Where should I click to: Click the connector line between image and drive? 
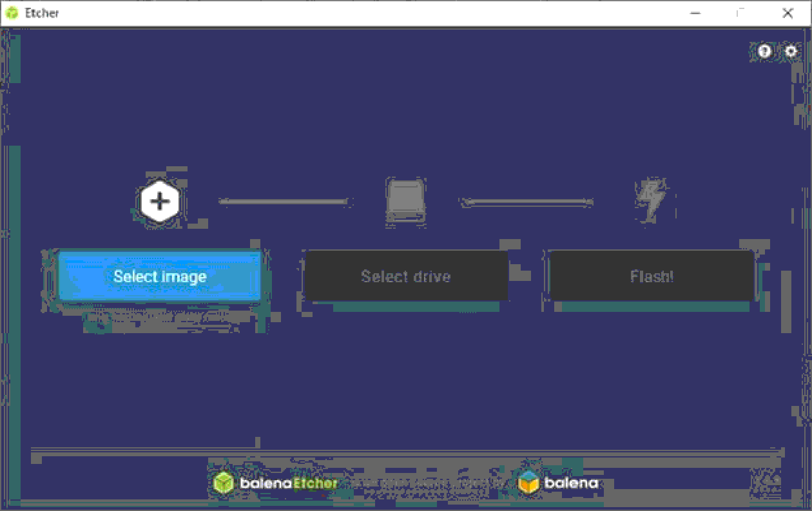[x=283, y=202]
